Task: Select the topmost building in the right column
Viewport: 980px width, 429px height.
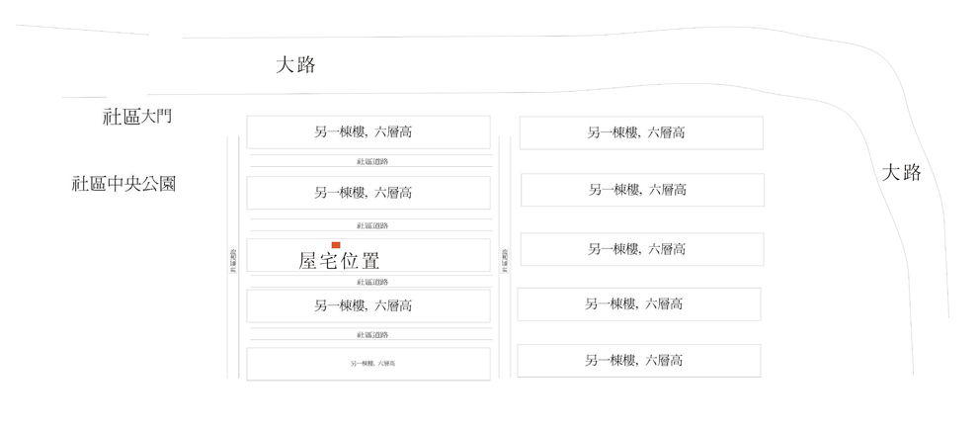Action: (640, 132)
